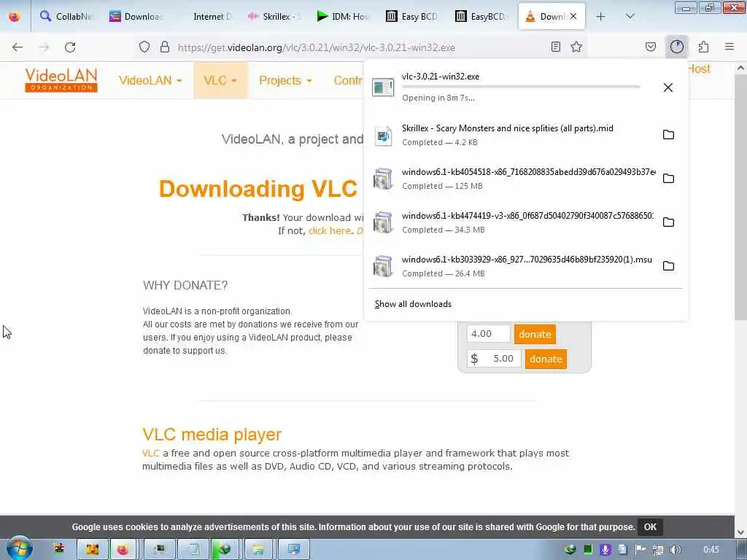Open the vlc-3.0.21-win32.exe download entry
Image resolution: width=747 pixels, height=560 pixels.
[x=510, y=87]
